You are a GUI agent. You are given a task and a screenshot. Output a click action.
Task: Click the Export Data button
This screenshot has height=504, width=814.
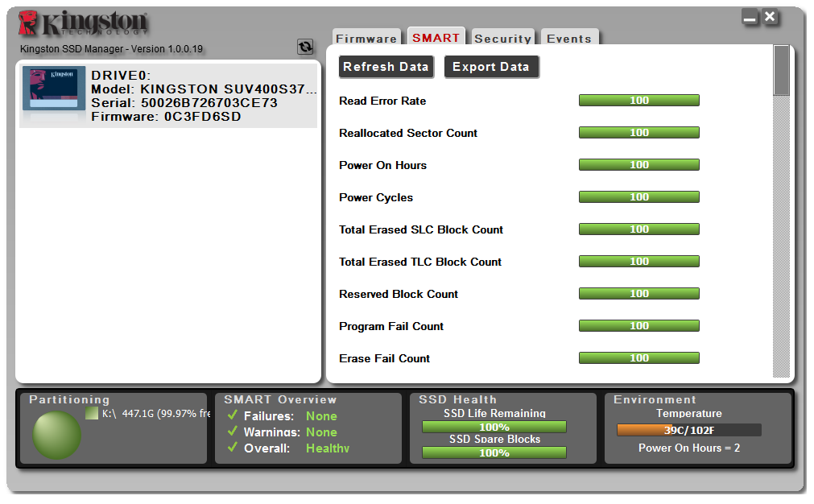492,67
